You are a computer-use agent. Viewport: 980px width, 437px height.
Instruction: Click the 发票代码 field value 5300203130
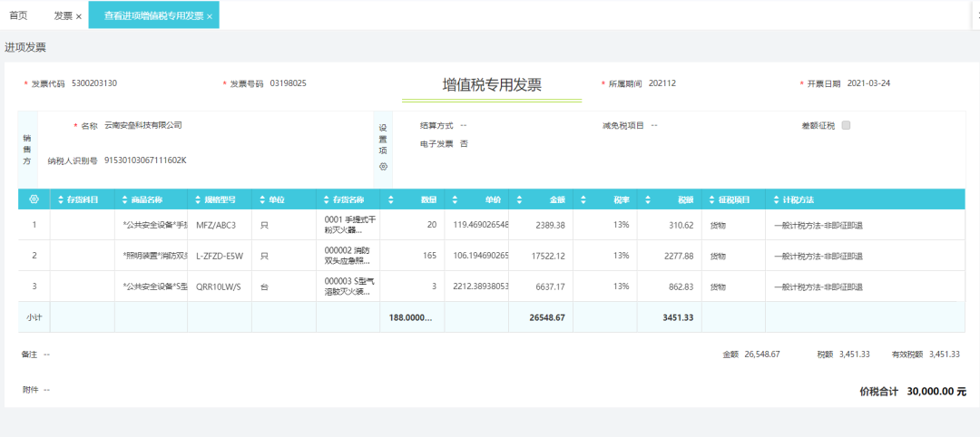94,83
